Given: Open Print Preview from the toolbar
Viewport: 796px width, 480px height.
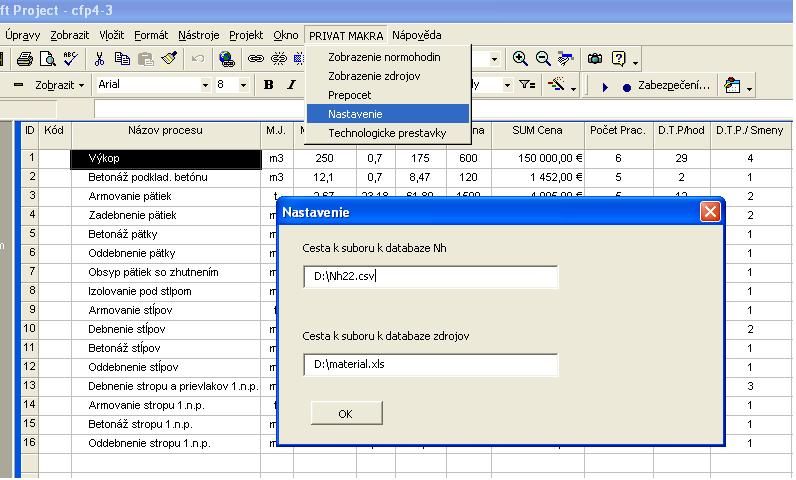Looking at the screenshot, I should coord(47,60).
